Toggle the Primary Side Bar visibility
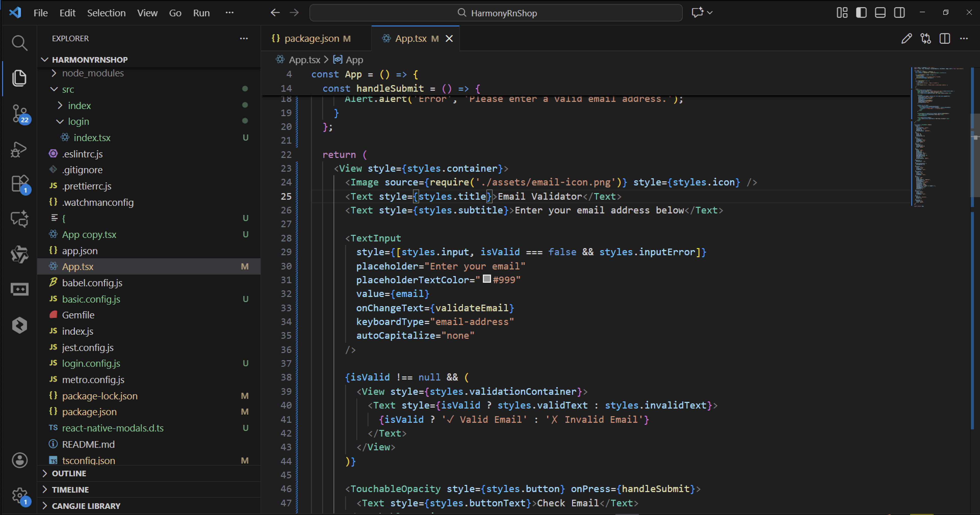The image size is (980, 515). [861, 12]
